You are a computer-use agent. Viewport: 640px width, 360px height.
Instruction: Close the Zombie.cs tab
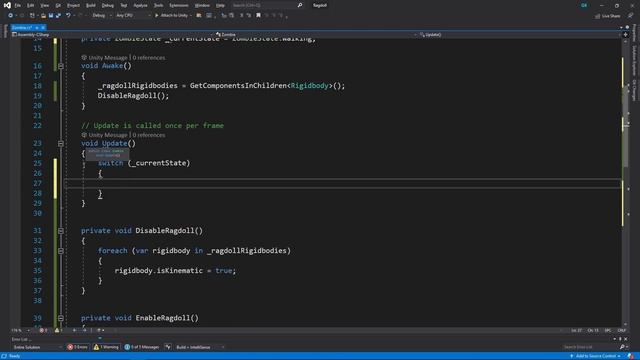pyautogui.click(x=43, y=27)
